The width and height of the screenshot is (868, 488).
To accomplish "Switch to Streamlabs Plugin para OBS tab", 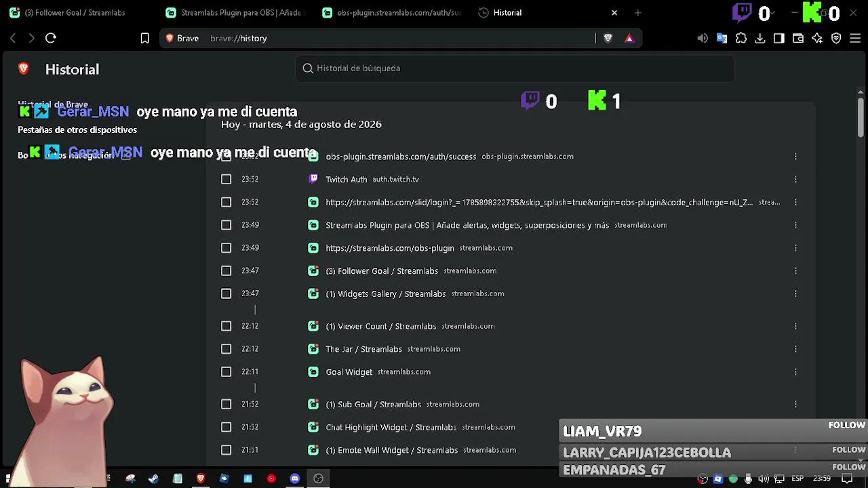I will 235,13.
